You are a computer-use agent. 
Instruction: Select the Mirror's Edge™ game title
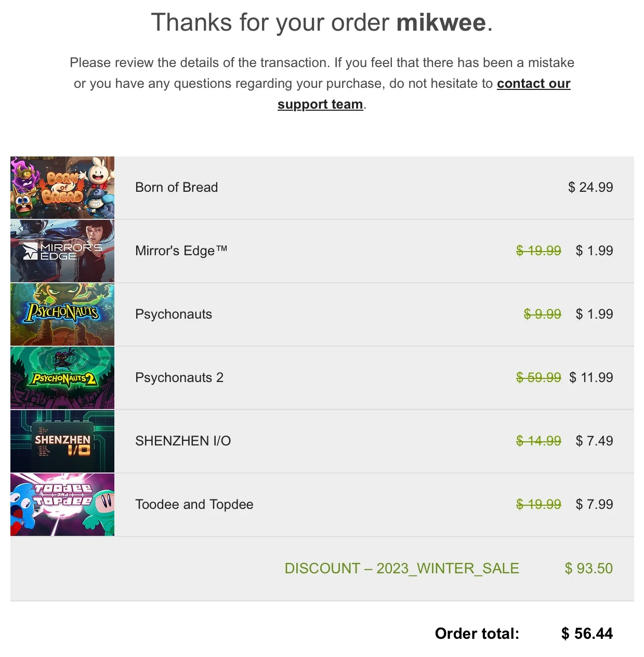(x=181, y=251)
